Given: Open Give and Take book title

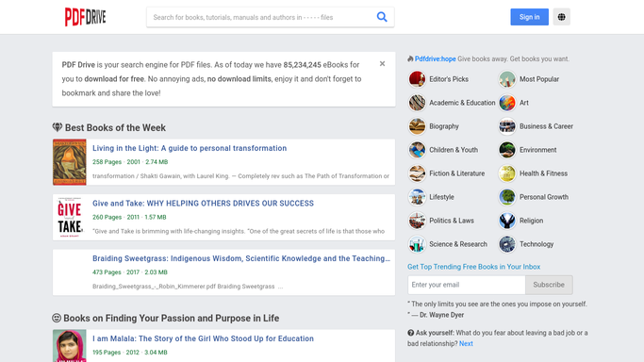Looking at the screenshot, I should pos(203,204).
